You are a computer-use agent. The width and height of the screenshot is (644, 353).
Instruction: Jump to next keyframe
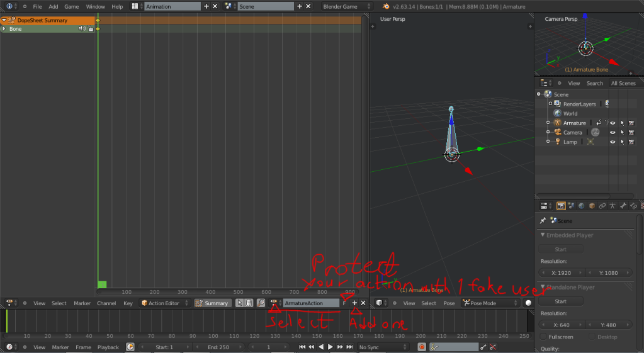coord(340,347)
